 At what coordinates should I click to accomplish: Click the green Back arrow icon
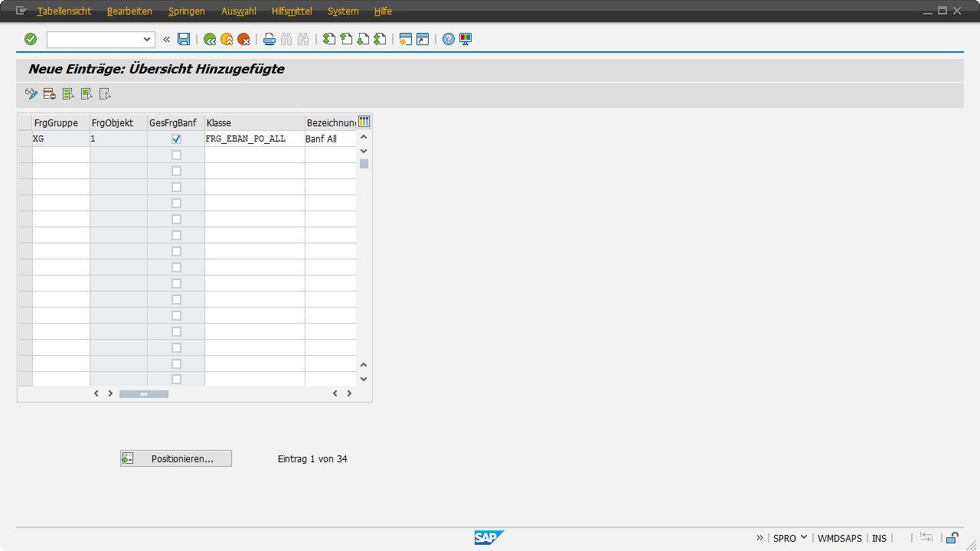point(210,39)
